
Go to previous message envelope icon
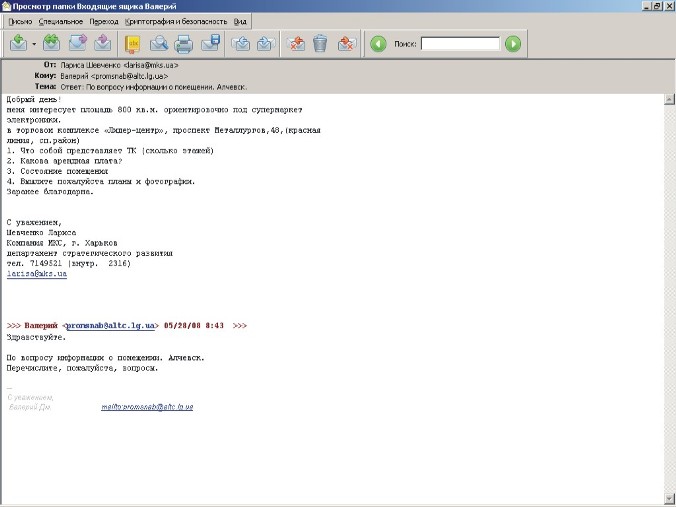(x=241, y=44)
